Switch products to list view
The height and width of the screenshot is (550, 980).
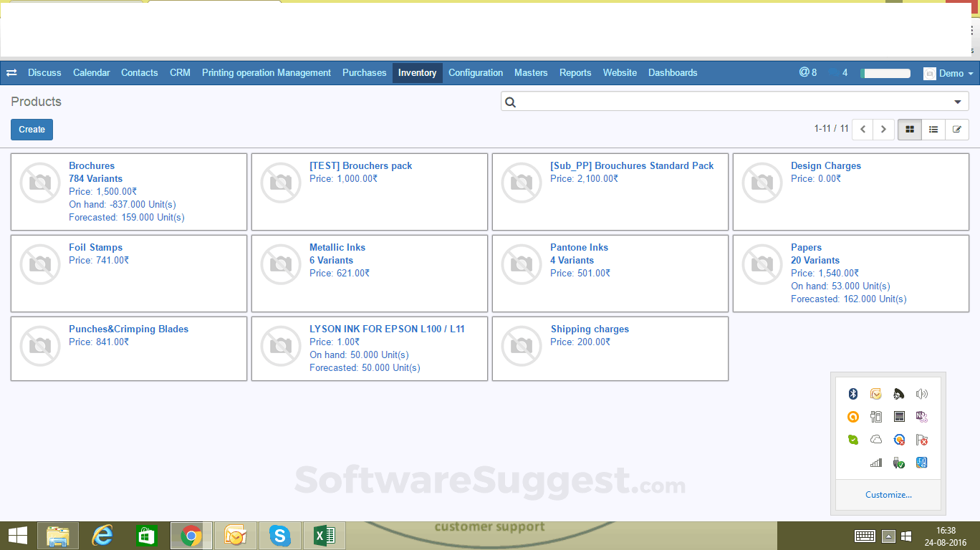(933, 129)
